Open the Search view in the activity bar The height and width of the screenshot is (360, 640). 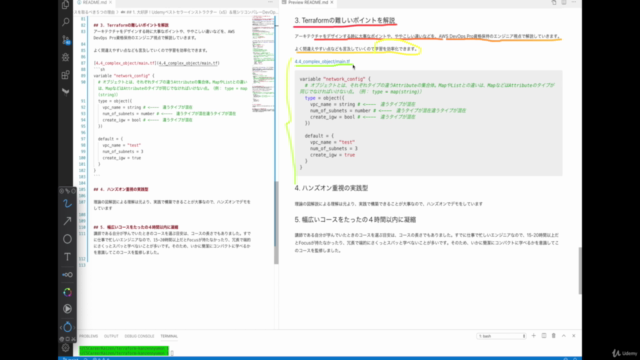(66, 22)
